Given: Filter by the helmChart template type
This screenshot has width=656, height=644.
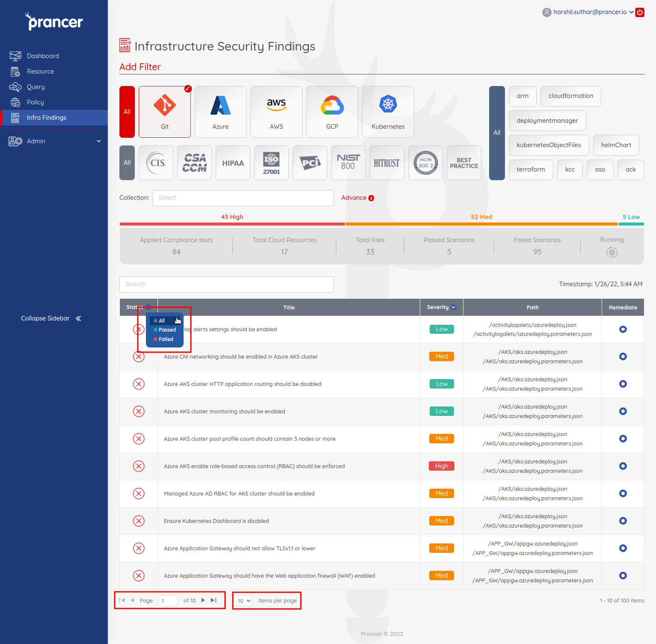Looking at the screenshot, I should 616,145.
